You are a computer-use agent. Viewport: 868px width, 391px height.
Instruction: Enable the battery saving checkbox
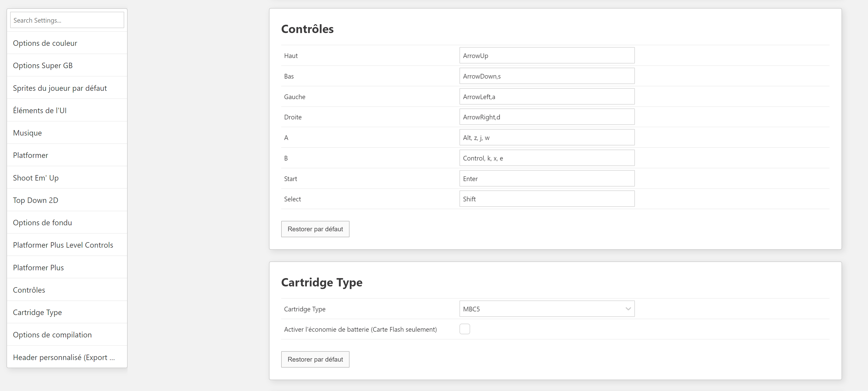click(464, 329)
